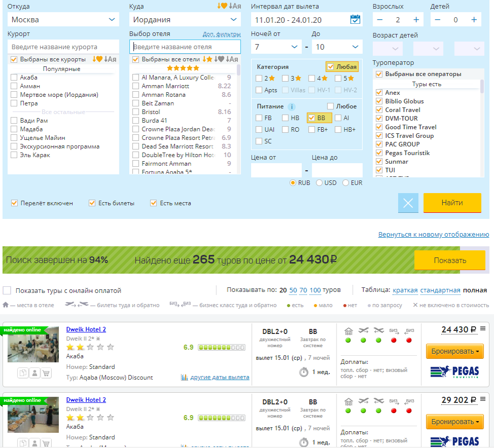Image resolution: width=494 pixels, height=448 pixels.
Task: Open second child age dropdown
Action: 428,49
